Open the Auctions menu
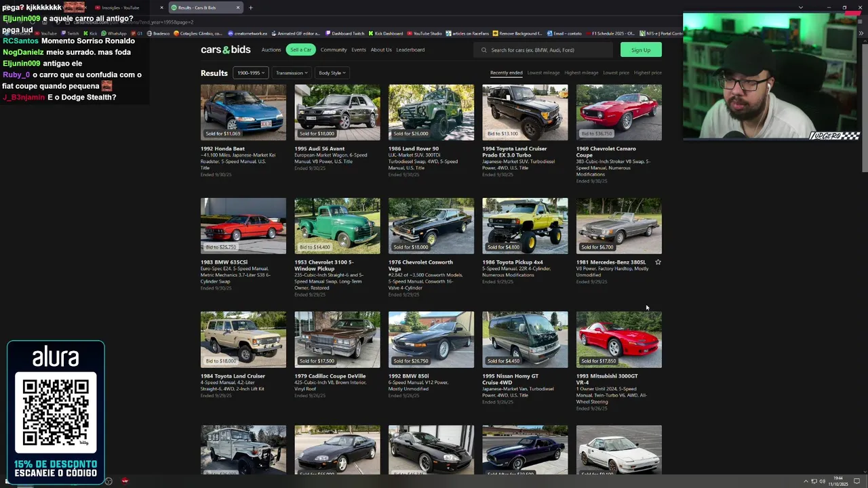 coord(271,49)
